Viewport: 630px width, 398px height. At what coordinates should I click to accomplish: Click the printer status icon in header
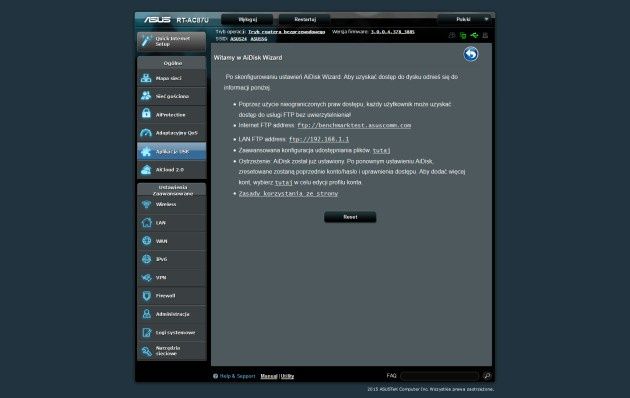(452, 35)
